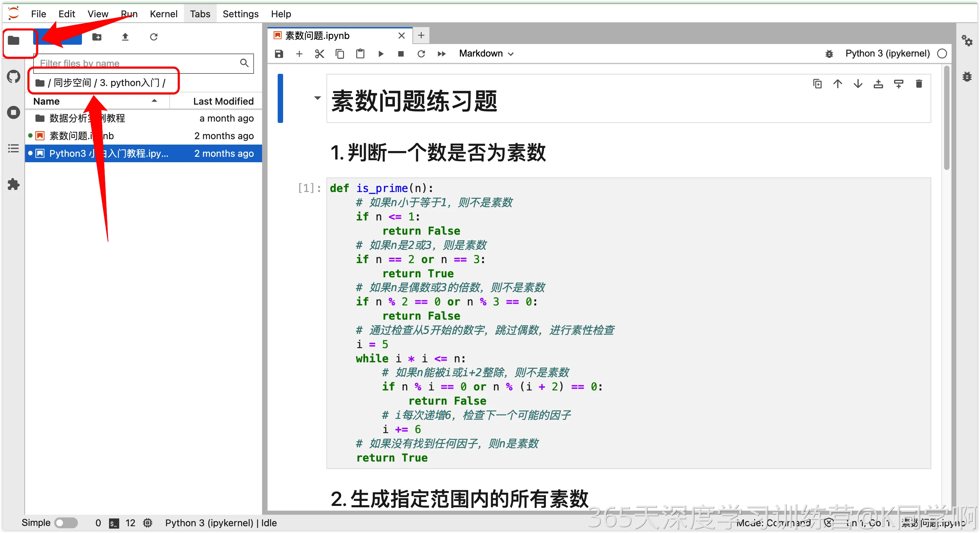Image resolution: width=980 pixels, height=533 pixels.
Task: Click the notebook vertical scrollbar
Action: [946, 118]
